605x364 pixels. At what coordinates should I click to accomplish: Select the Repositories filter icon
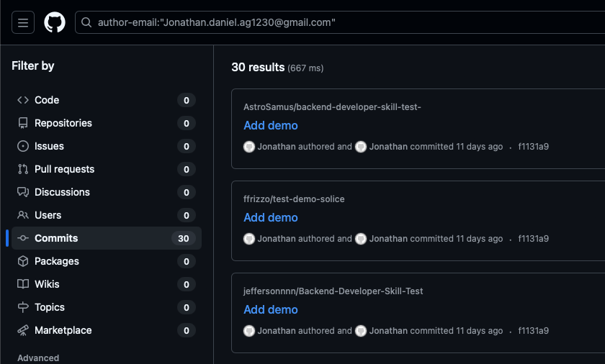[23, 123]
